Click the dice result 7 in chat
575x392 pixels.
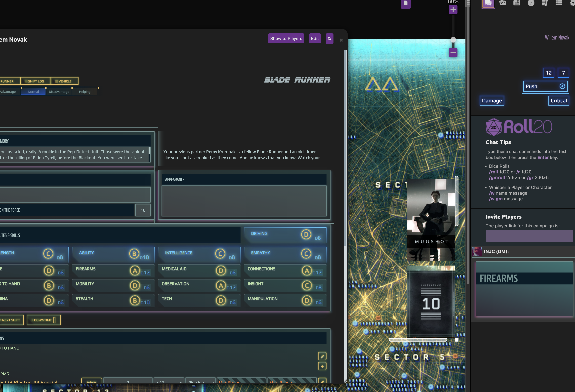tap(563, 73)
